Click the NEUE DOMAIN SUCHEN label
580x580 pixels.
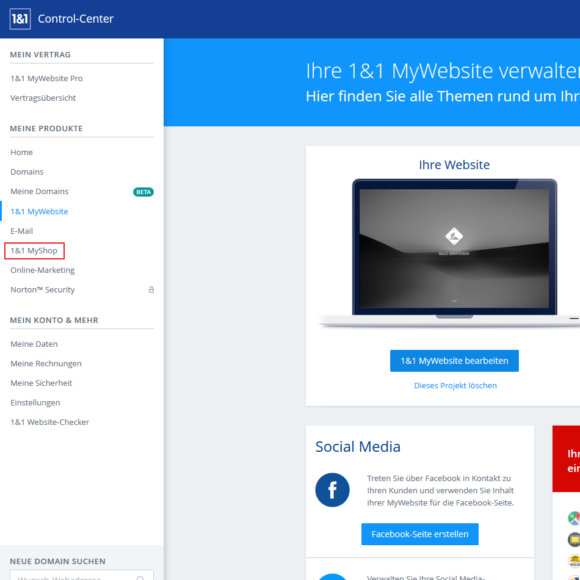coord(58,562)
